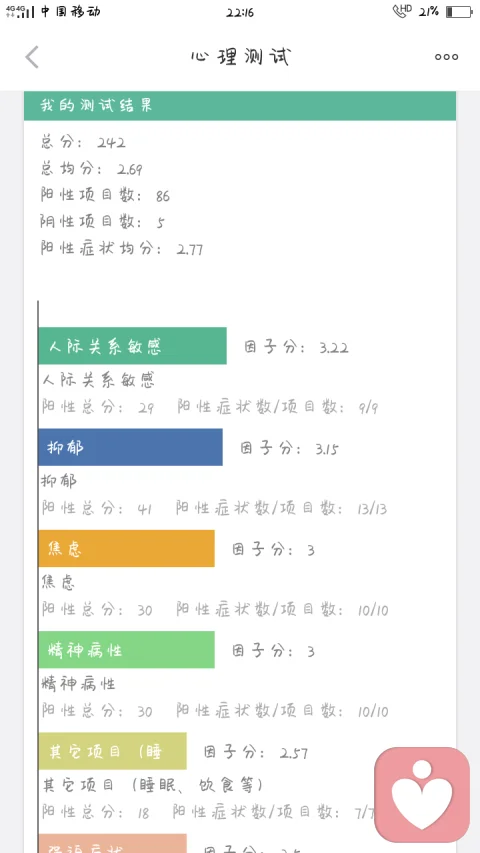480x853 pixels.
Task: Tap the 抑郁 因子分 3.15 text
Action: [290, 449]
